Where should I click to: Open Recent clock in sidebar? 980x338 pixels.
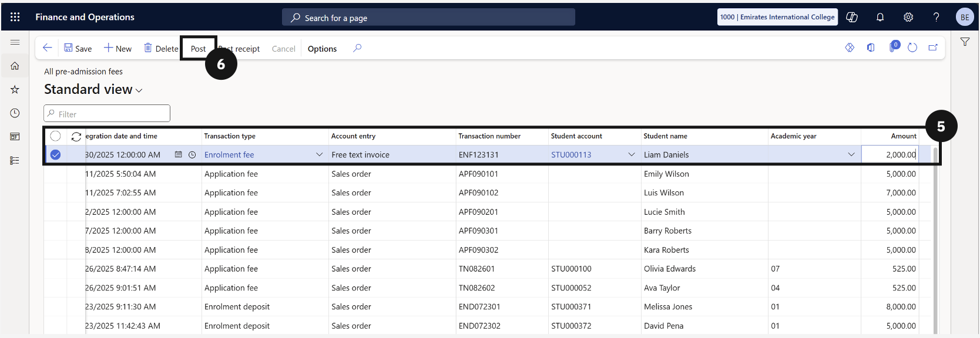(15, 113)
